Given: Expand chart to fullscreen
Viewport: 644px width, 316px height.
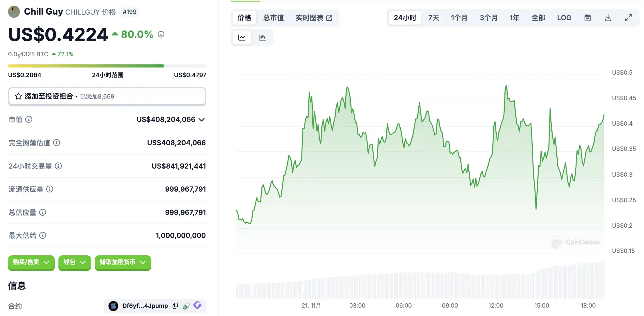Looking at the screenshot, I should click(628, 18).
